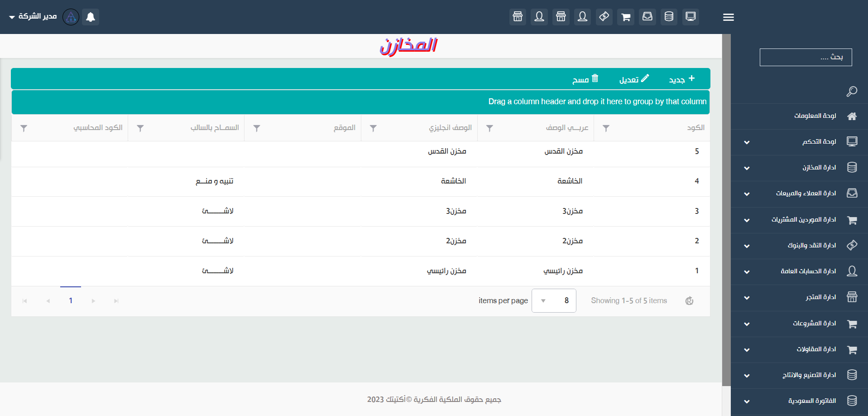Open لوحة التحكم sidebar menu
868x416 pixels.
pyautogui.click(x=799, y=142)
